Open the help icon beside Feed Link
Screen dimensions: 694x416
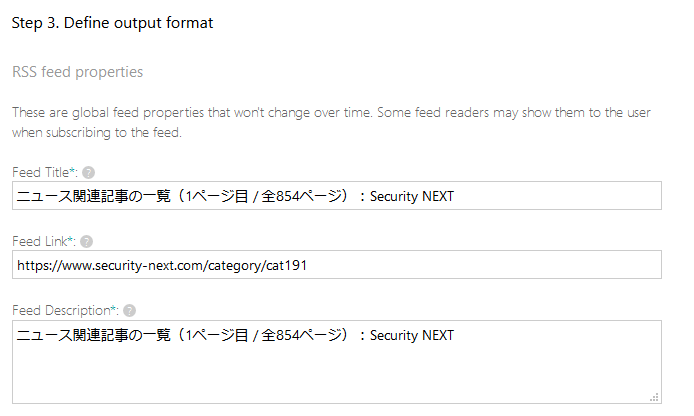(87, 242)
